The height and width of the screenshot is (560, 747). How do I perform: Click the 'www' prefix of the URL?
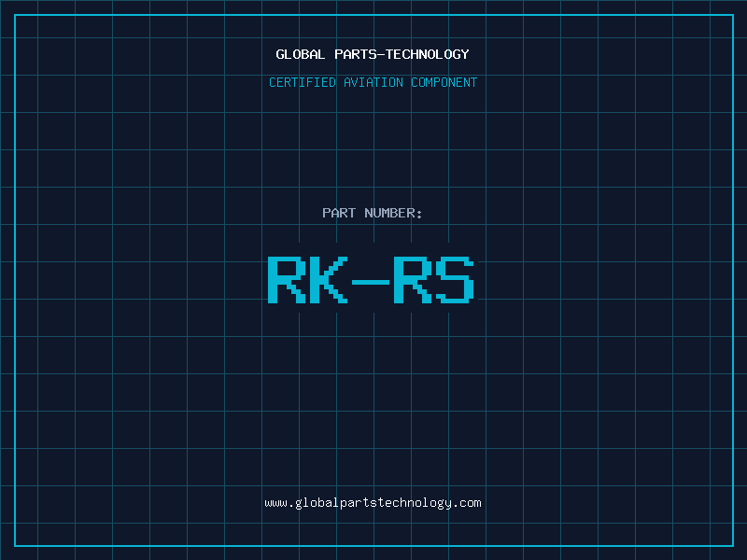click(x=275, y=503)
